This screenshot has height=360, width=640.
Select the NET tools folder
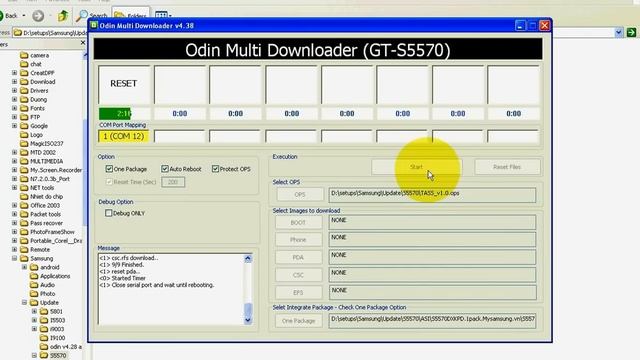tap(42, 188)
